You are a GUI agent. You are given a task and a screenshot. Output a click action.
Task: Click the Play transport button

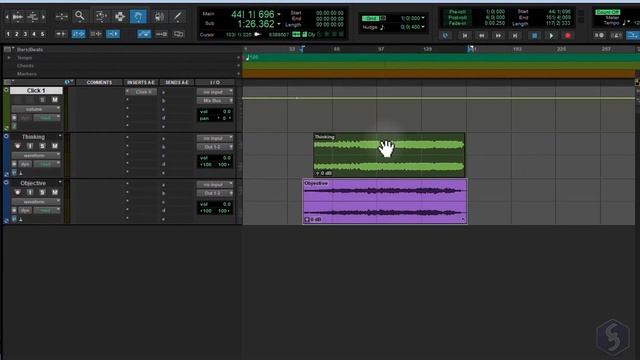click(x=551, y=36)
